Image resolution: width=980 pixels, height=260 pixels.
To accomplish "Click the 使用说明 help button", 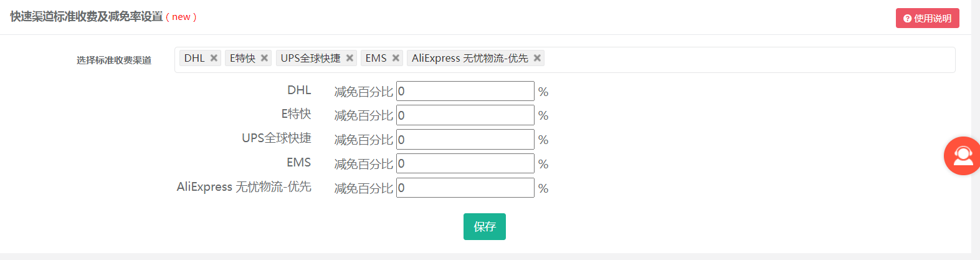I will pos(927,18).
